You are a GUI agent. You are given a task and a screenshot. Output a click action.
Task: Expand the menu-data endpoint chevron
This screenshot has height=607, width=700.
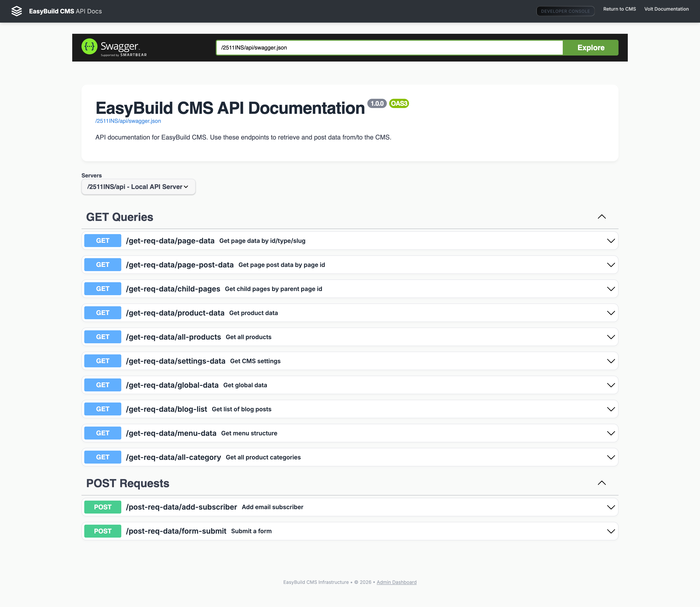611,433
